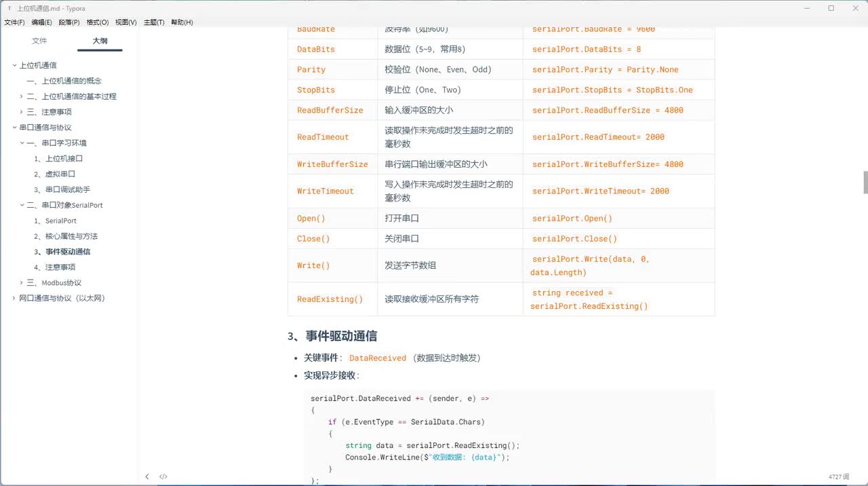Viewport: 868px width, 486px height.
Task: Click the 3、事件驱动通信 heading in document
Action: click(332, 336)
